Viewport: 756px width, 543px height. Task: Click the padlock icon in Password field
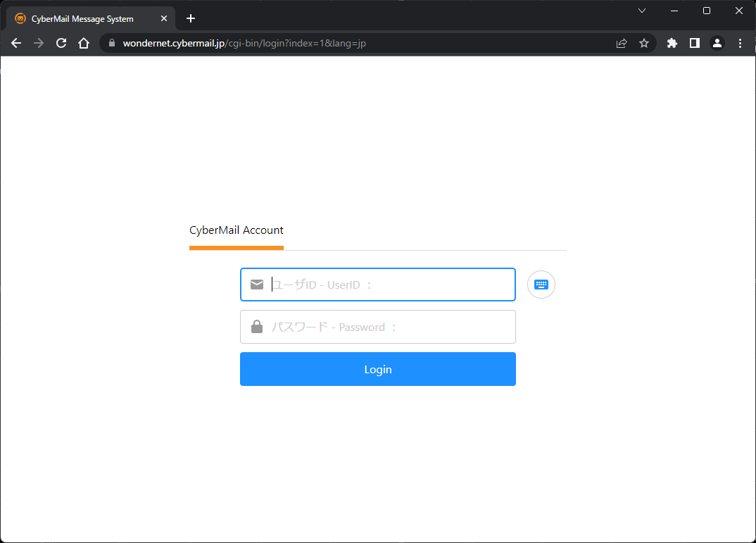[x=257, y=327]
